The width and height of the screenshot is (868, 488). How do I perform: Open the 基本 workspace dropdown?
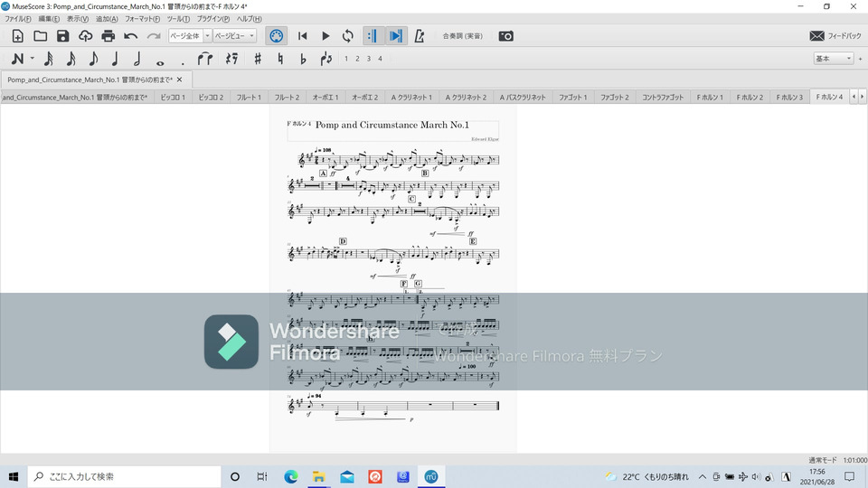point(833,59)
